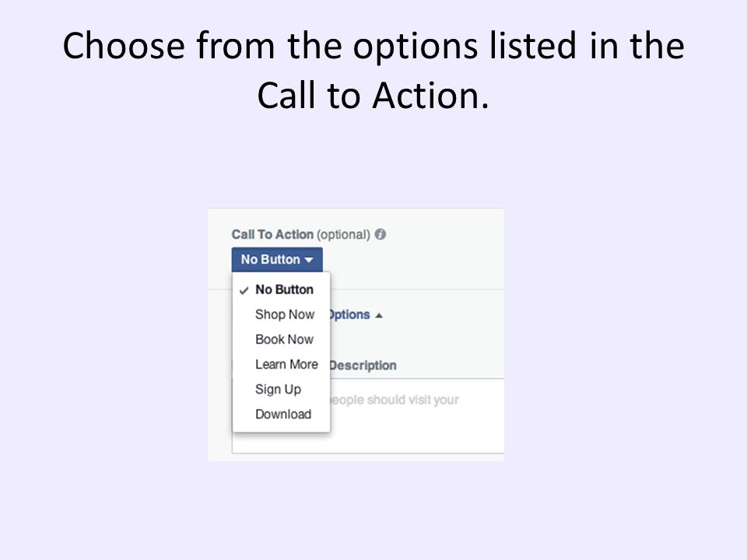747x560 pixels.
Task: Click the placeholder text 'people should visit your'
Action: 395,400
